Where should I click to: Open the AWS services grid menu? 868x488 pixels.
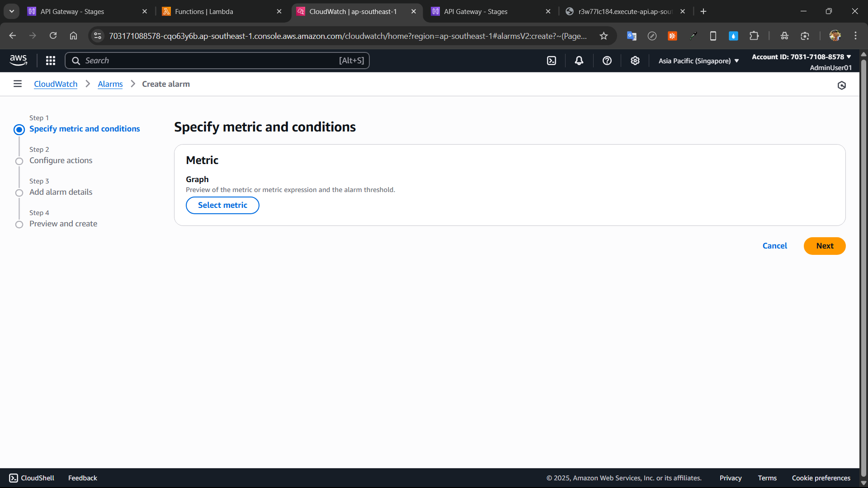pyautogui.click(x=51, y=61)
